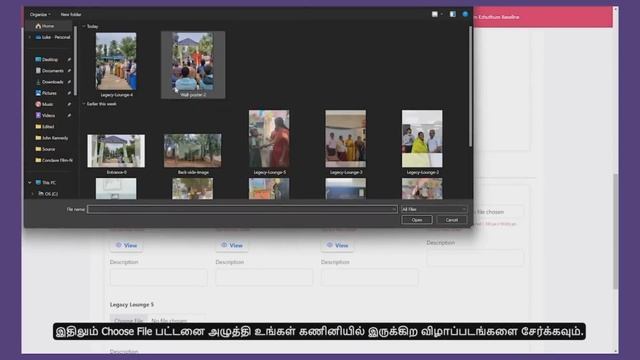Click the blue help icon

click(x=465, y=14)
